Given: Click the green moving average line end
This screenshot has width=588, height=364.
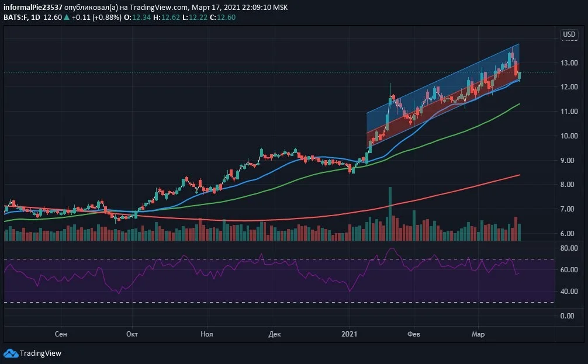Looking at the screenshot, I should coord(518,104).
